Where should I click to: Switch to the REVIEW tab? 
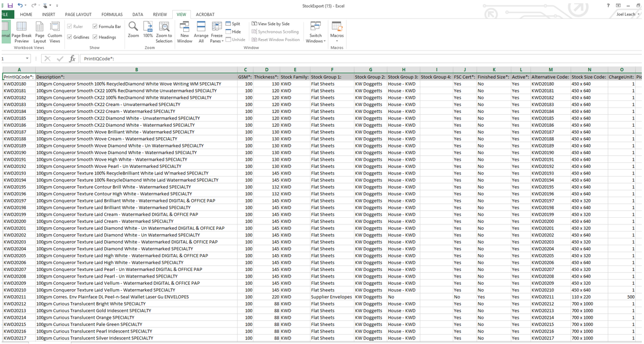tap(160, 14)
